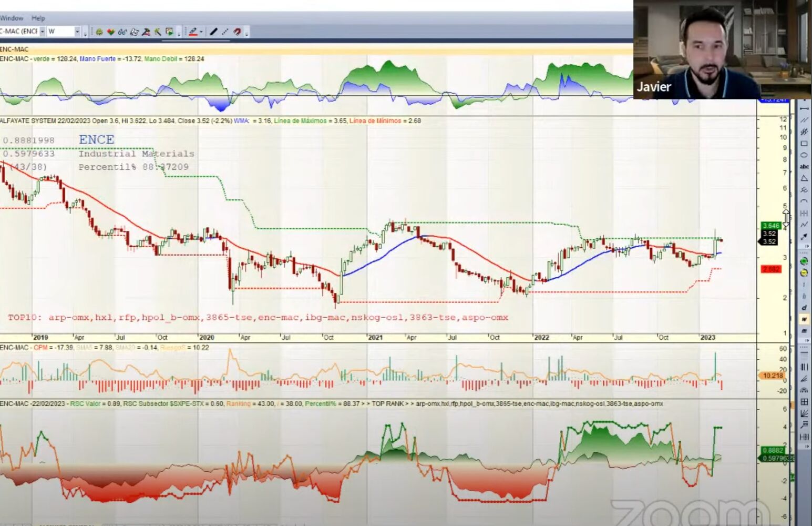
Task: Click the ENCE ticker title on the chart
Action: (96, 139)
